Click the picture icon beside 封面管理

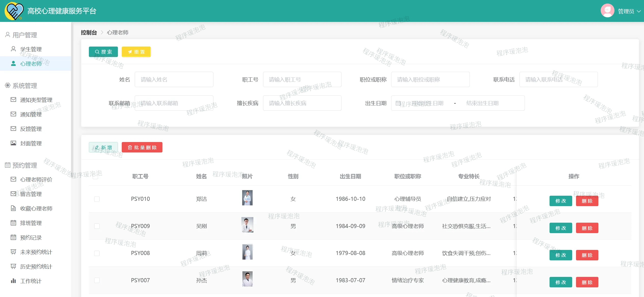click(x=13, y=143)
